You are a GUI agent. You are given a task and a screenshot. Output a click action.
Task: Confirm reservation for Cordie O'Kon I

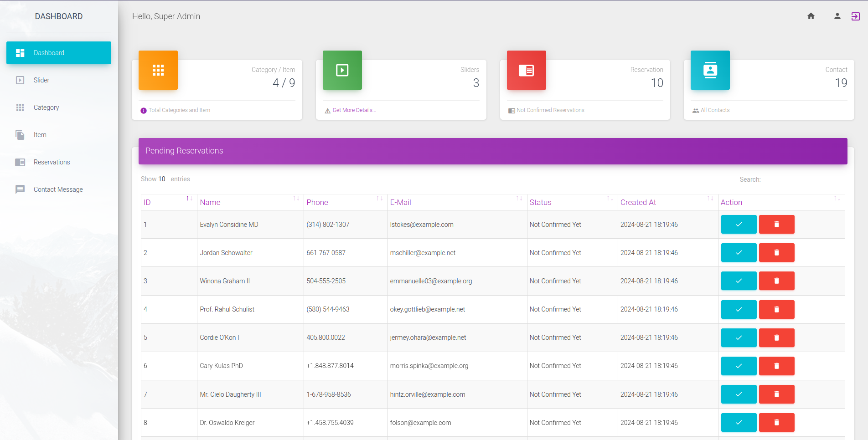[x=739, y=338]
